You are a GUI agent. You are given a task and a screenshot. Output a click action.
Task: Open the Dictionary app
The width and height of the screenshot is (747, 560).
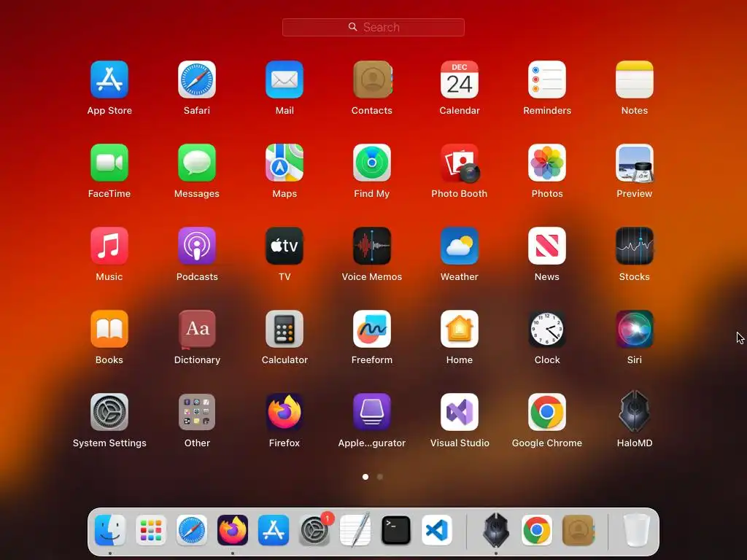click(x=197, y=329)
